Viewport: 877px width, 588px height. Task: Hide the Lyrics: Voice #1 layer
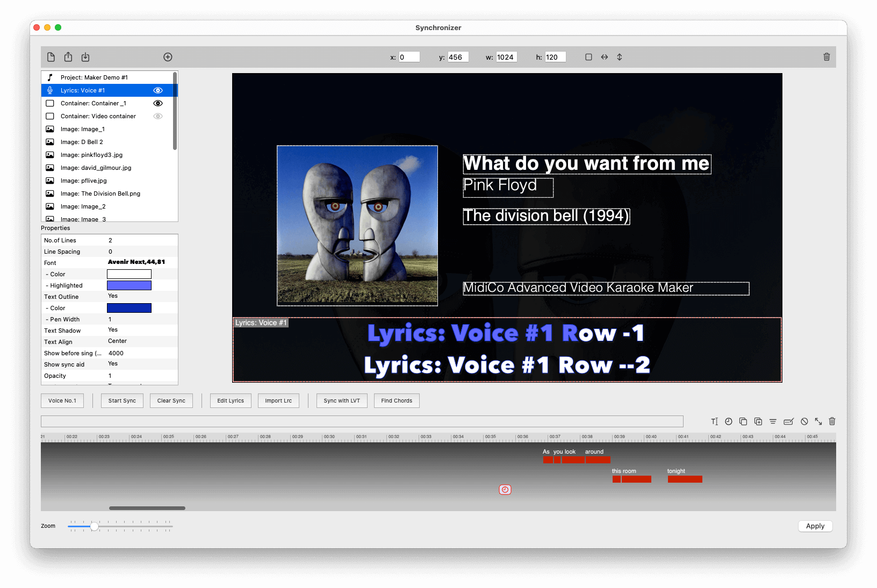(157, 90)
